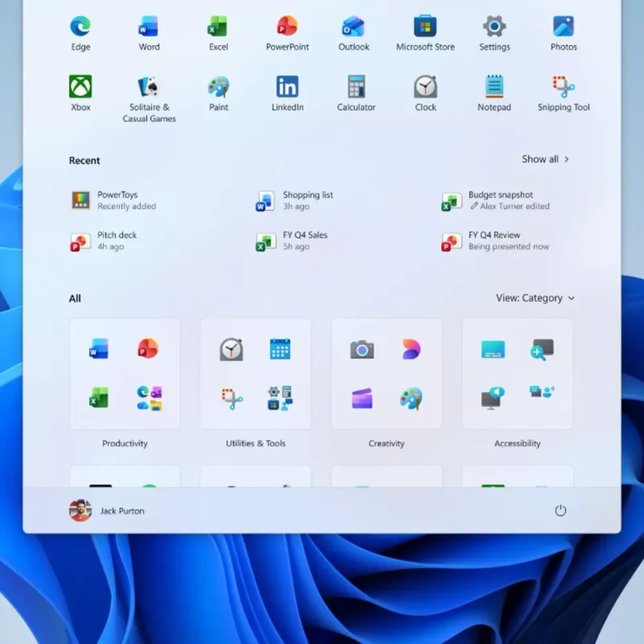Expand more apps group in Productivity
Image resolution: width=644 pixels, height=644 pixels.
tap(149, 398)
